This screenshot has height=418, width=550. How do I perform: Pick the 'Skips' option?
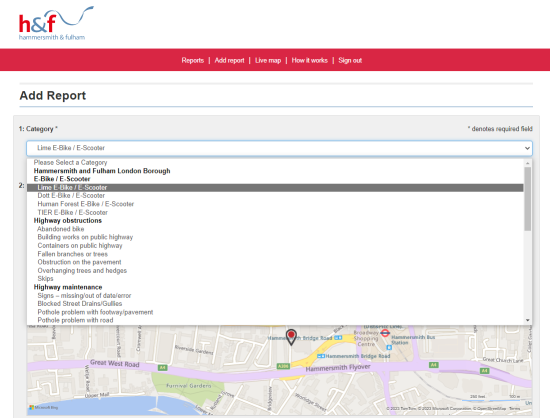(x=275, y=279)
